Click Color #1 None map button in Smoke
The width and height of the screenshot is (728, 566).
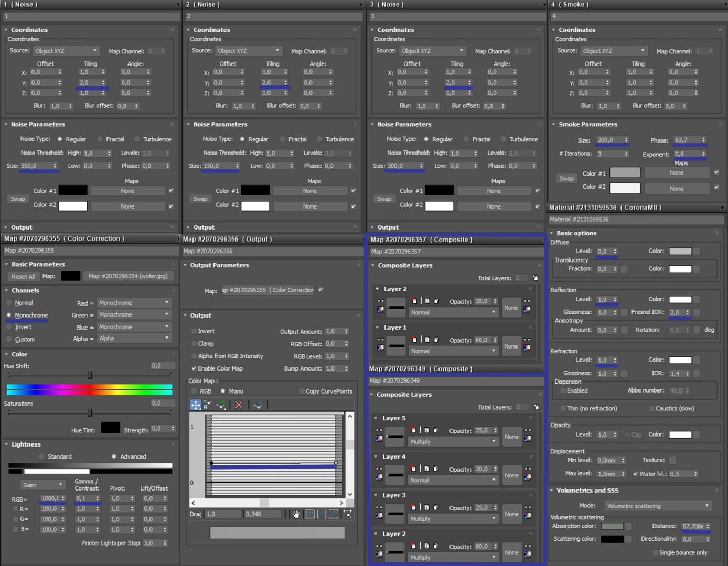coord(677,173)
